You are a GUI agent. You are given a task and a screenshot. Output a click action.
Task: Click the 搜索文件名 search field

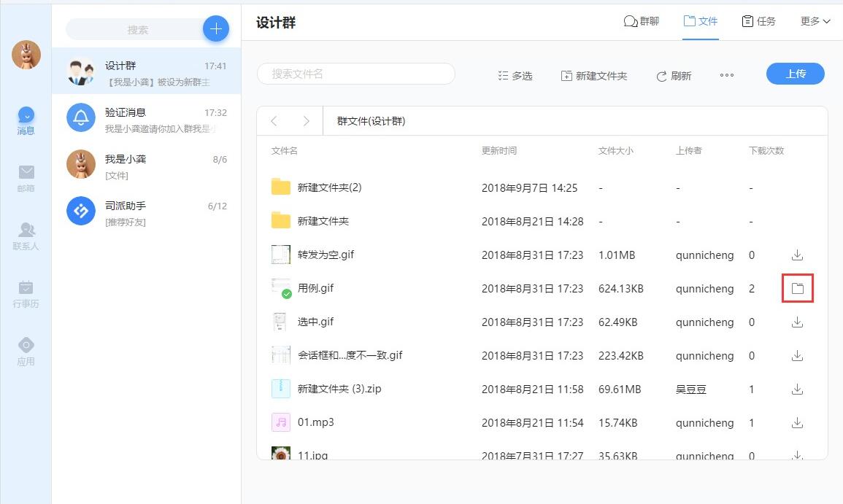tap(356, 74)
